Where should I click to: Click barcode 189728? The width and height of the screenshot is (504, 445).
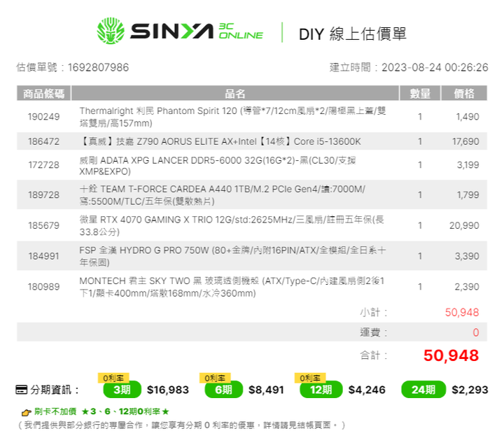(x=43, y=195)
